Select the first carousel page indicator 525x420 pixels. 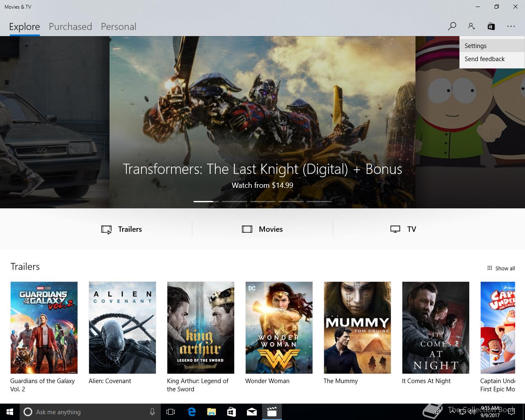(x=206, y=201)
